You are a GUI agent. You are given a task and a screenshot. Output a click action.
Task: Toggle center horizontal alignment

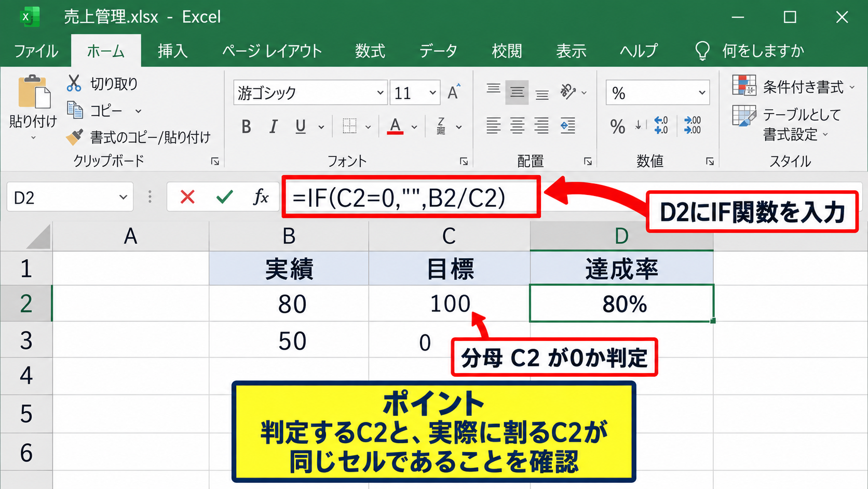(x=517, y=126)
